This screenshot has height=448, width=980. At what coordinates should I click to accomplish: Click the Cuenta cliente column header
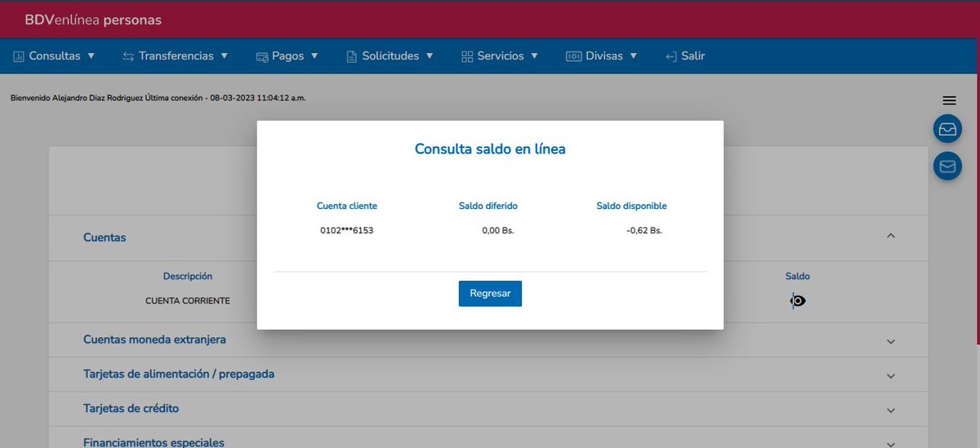(x=347, y=206)
